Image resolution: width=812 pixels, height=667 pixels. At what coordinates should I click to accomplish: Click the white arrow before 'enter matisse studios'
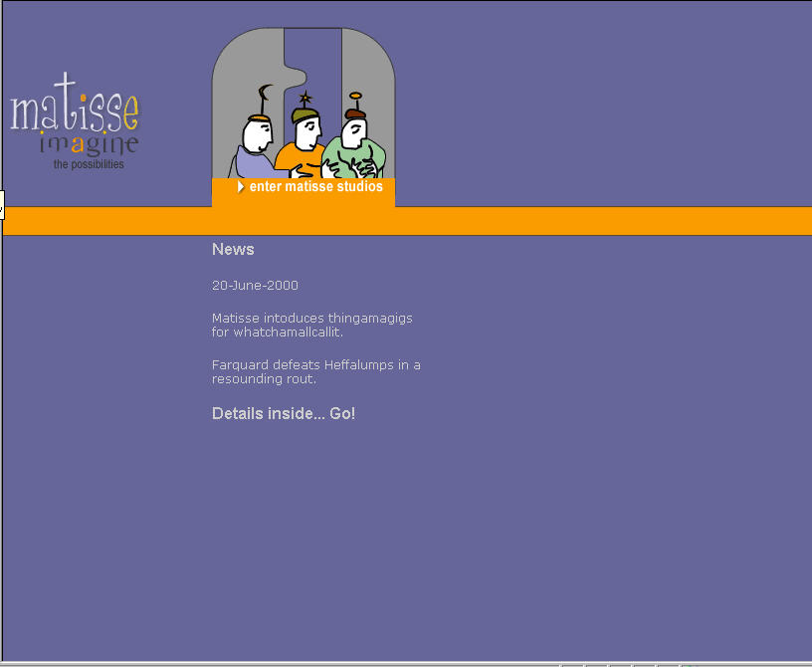(x=241, y=186)
